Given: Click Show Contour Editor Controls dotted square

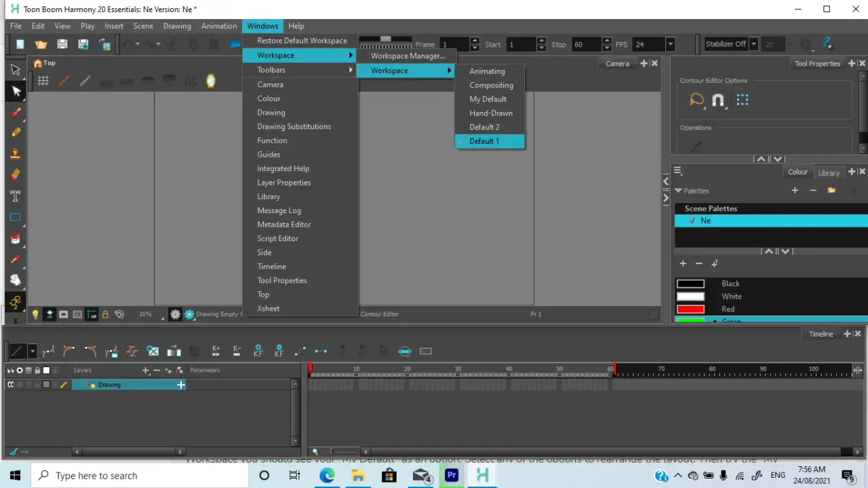Looking at the screenshot, I should (742, 100).
